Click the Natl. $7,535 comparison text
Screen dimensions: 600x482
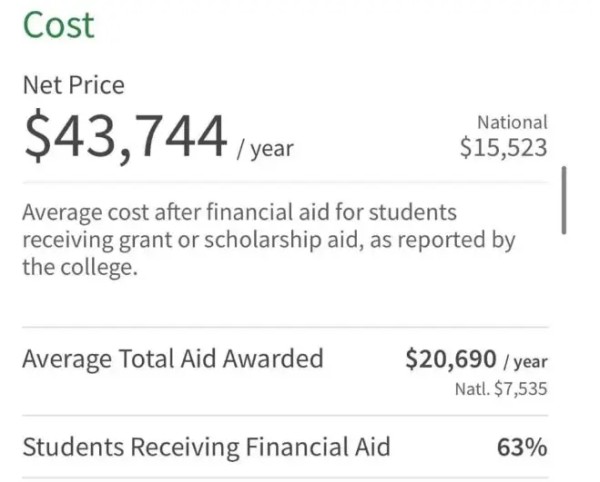pyautogui.click(x=501, y=389)
